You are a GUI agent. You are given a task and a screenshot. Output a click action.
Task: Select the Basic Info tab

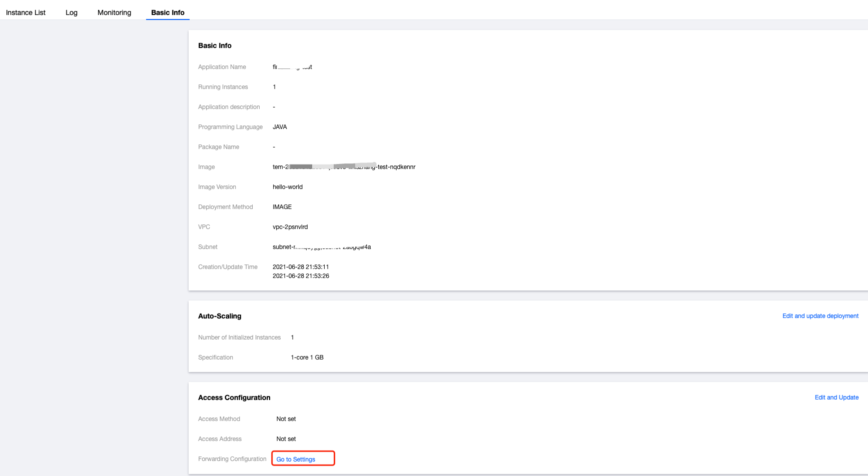(168, 12)
